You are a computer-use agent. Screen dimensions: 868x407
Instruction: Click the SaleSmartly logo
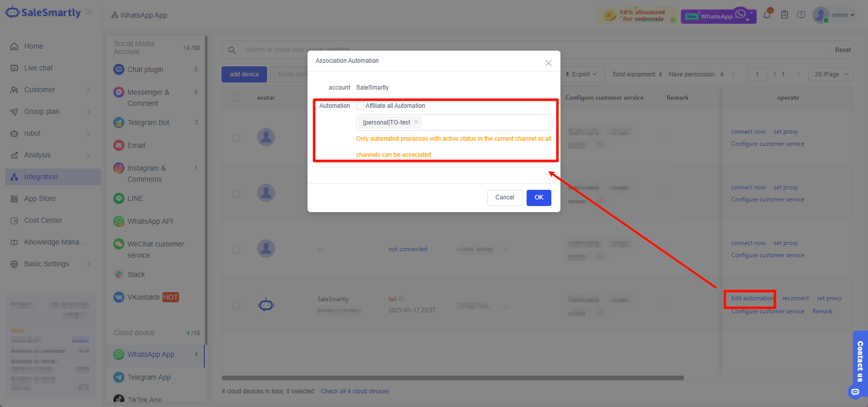click(43, 13)
